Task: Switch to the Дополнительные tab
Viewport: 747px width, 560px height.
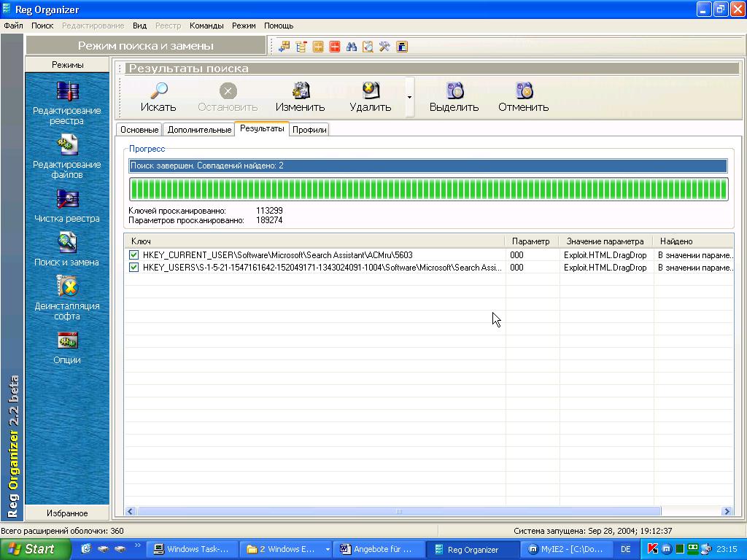Action: pos(199,130)
